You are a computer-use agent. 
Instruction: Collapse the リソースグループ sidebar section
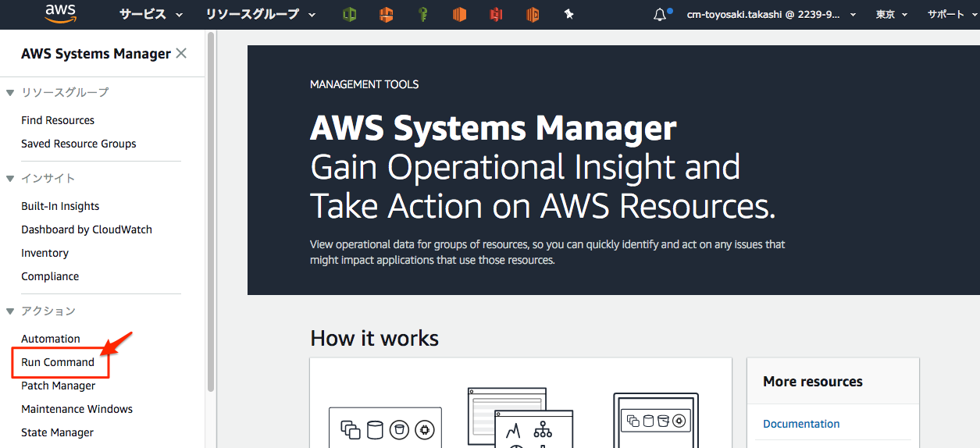[x=10, y=93]
